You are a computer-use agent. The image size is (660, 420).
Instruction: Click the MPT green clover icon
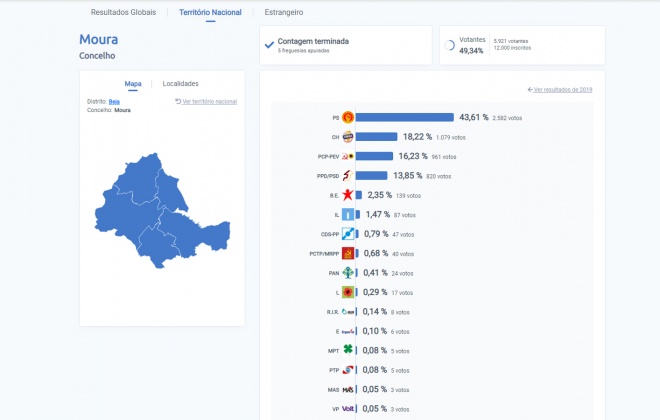click(348, 350)
